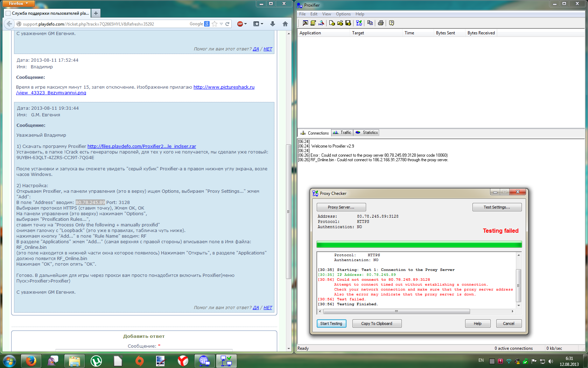Select the Служба поддержки Firefox tab
The image size is (588, 368).
coord(47,13)
